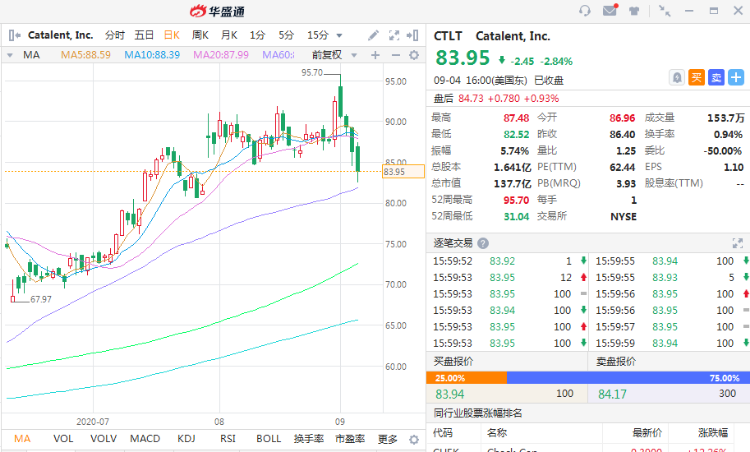This screenshot has height=452, width=750.
Task: Open the 15分 period dropdown arrow
Action: [x=339, y=35]
